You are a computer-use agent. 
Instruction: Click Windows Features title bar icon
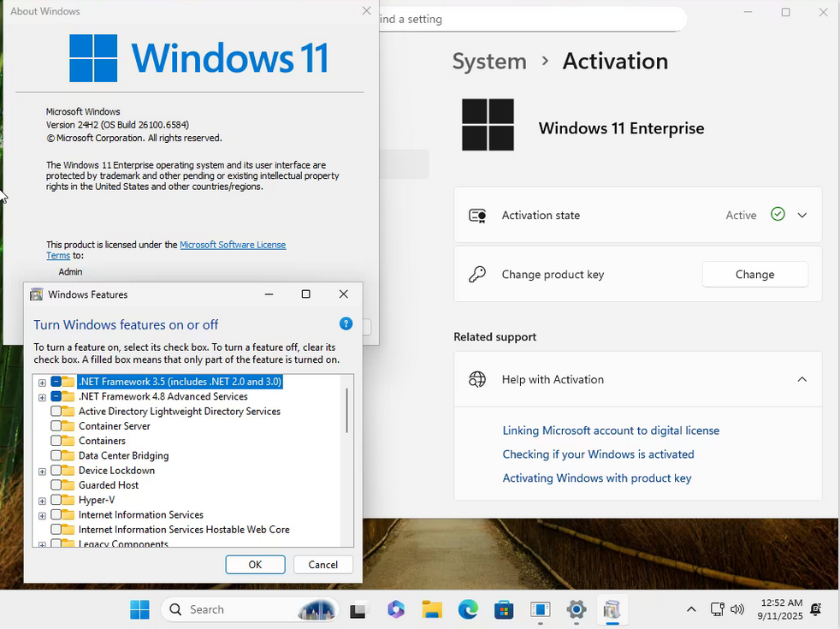tap(37, 294)
